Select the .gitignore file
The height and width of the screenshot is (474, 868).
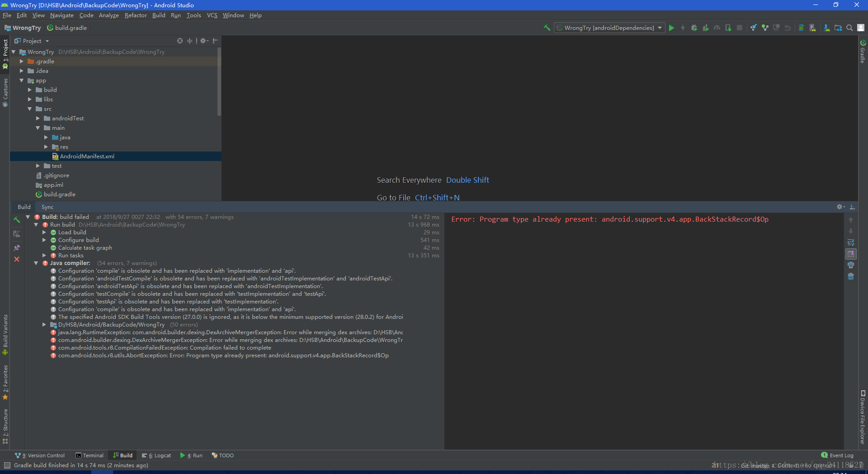point(56,175)
